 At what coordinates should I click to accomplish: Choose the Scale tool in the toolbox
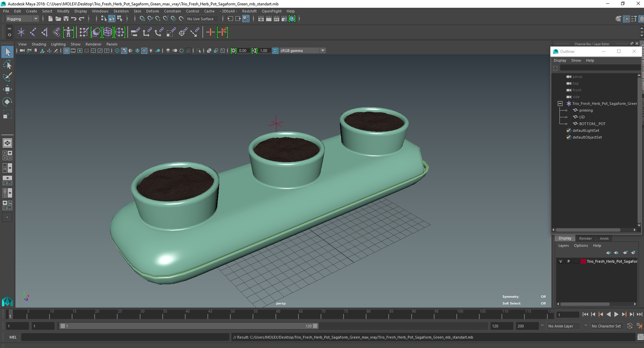pyautogui.click(x=7, y=114)
